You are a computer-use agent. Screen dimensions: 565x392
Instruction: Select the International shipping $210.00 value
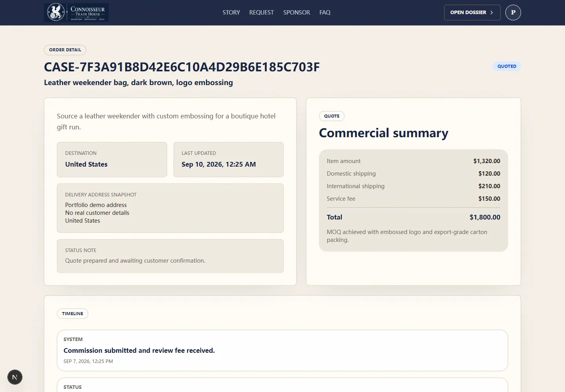[x=489, y=186]
